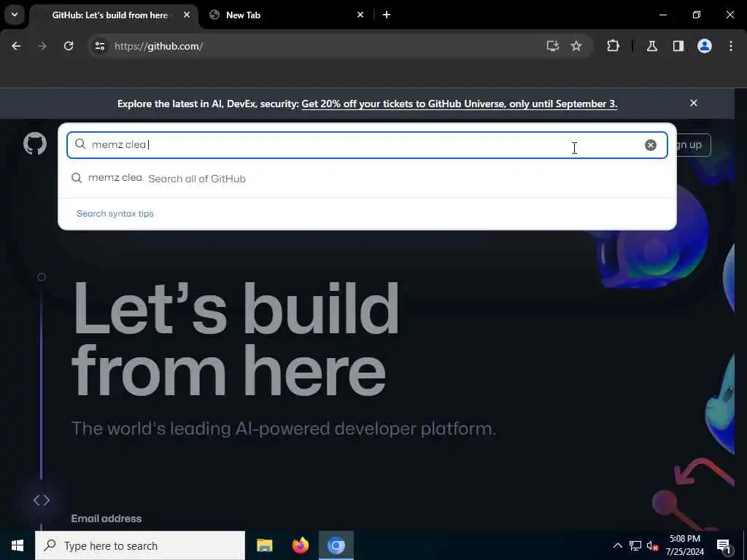
Task: Bookmark this page with the star icon
Action: pyautogui.click(x=576, y=46)
